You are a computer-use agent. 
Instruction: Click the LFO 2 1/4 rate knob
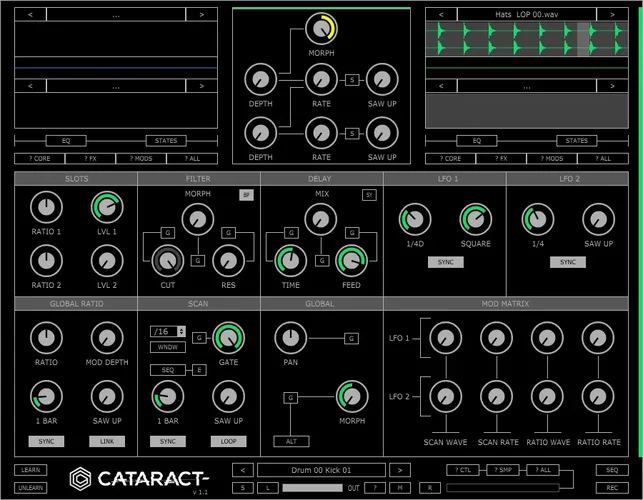[538, 219]
